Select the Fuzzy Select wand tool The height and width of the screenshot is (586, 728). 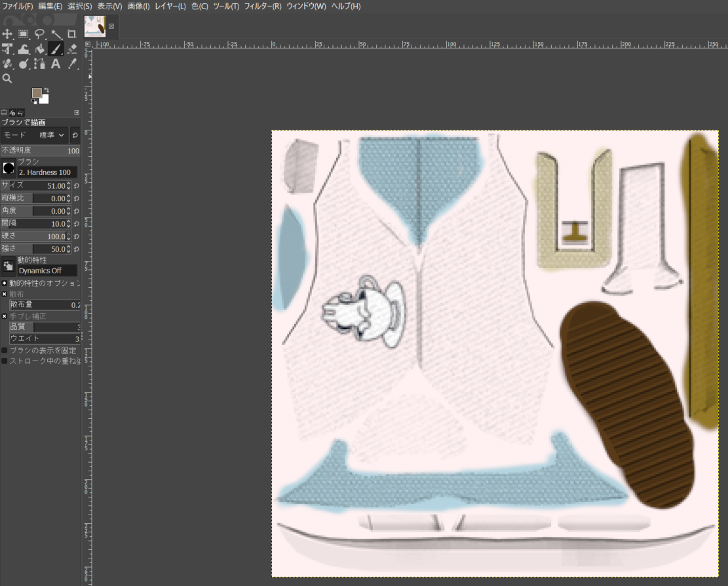tap(56, 33)
